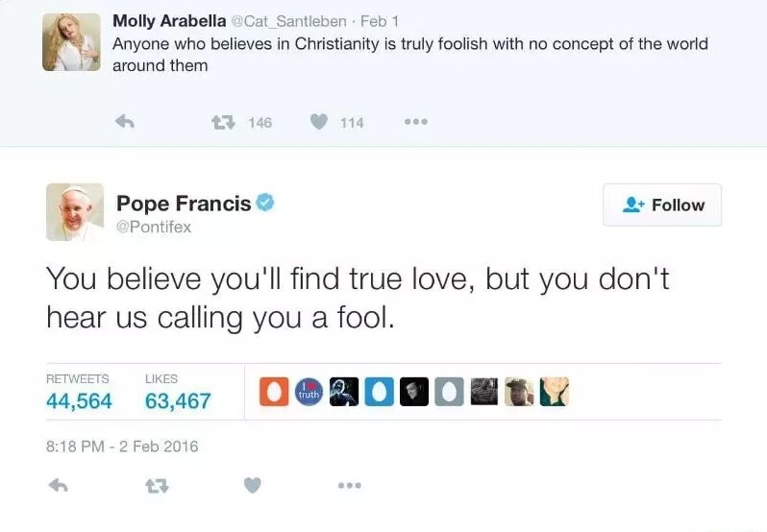Image resolution: width=767 pixels, height=532 pixels.
Task: Retweet the quoted tweet with 146 retweets
Action: pos(223,122)
